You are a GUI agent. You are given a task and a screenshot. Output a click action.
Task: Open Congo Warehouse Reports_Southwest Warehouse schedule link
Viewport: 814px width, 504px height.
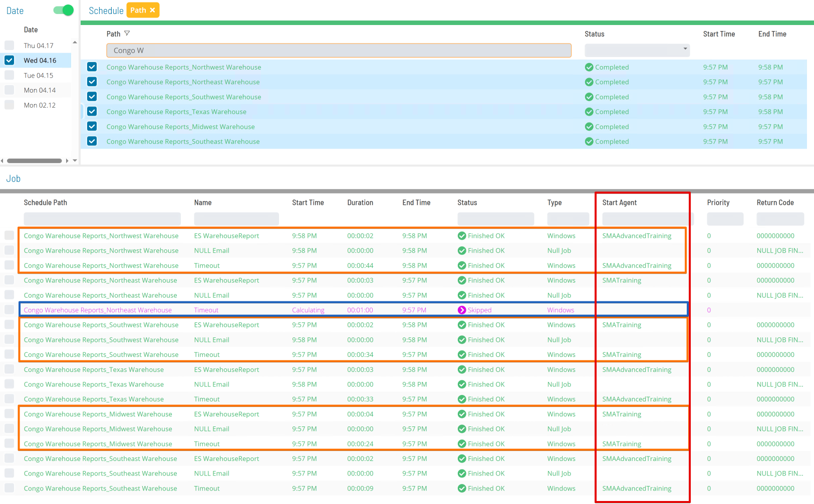click(x=184, y=97)
